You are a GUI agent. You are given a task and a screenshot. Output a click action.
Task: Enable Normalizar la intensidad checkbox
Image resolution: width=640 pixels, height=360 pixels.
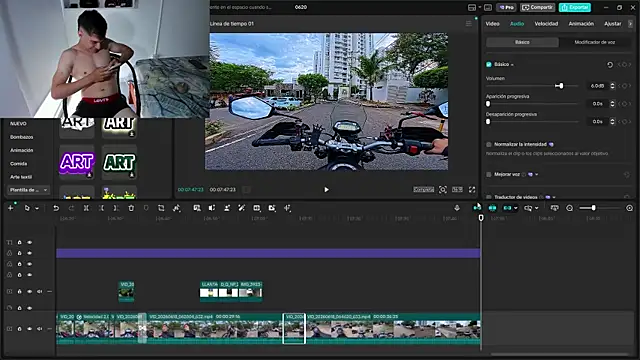(489, 144)
